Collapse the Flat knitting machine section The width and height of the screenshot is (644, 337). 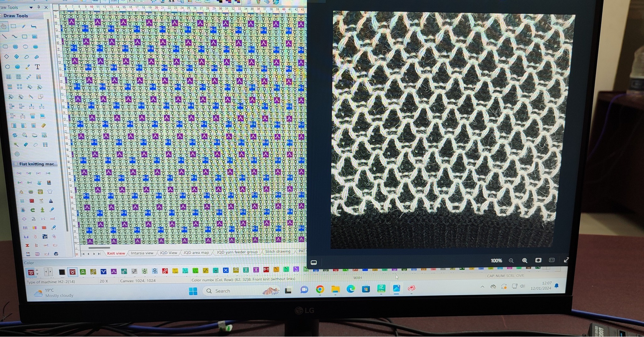pos(16,164)
